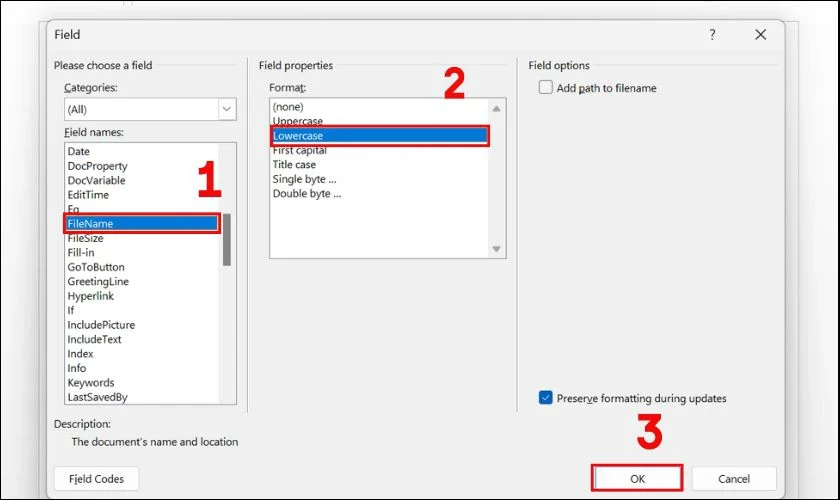Click Format list scroll up arrow
This screenshot has width=840, height=500.
496,108
